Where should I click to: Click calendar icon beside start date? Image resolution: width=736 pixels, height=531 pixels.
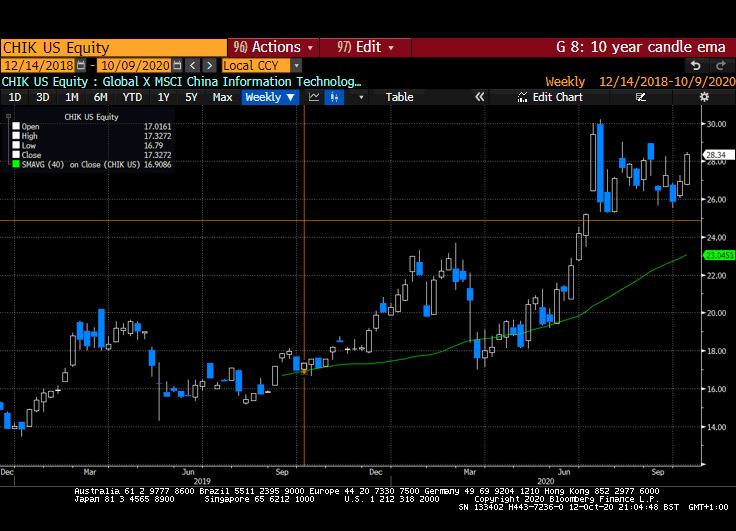(82, 65)
